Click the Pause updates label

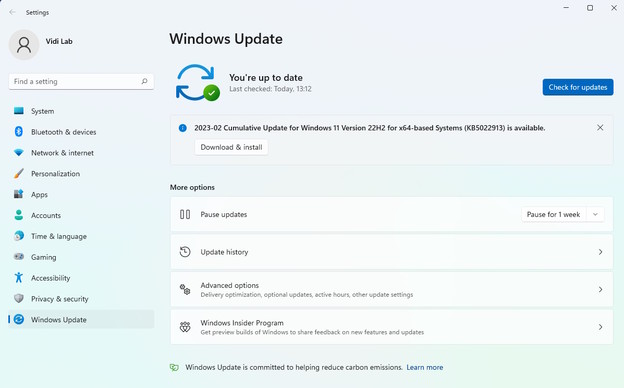click(224, 214)
